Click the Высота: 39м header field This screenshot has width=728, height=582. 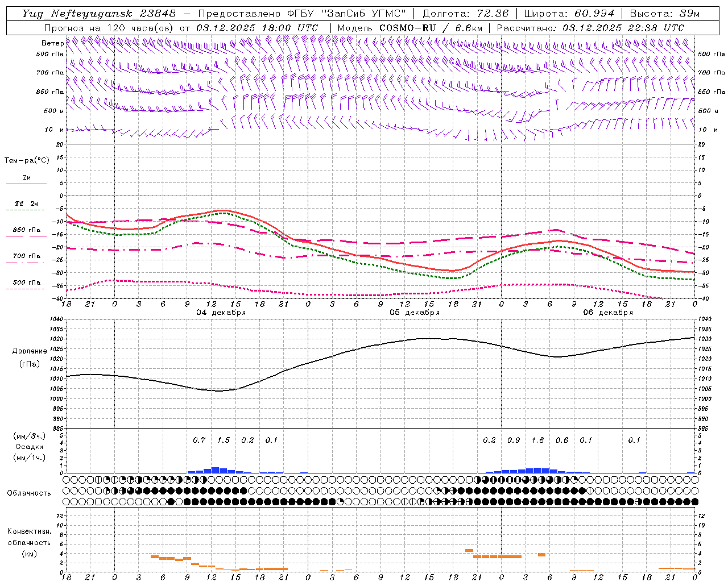click(664, 14)
